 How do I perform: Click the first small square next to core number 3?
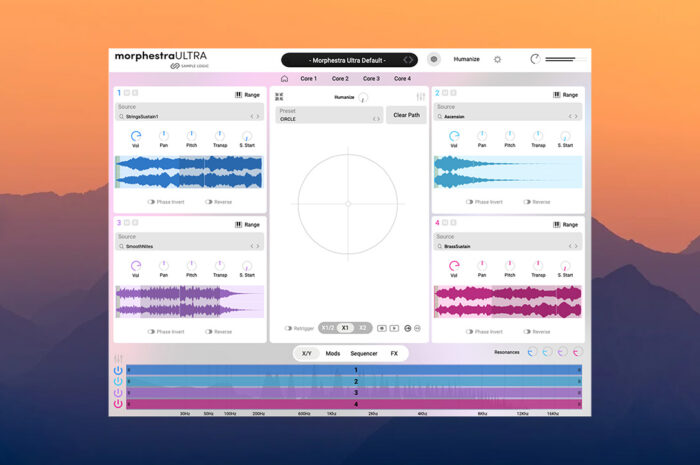(x=127, y=222)
